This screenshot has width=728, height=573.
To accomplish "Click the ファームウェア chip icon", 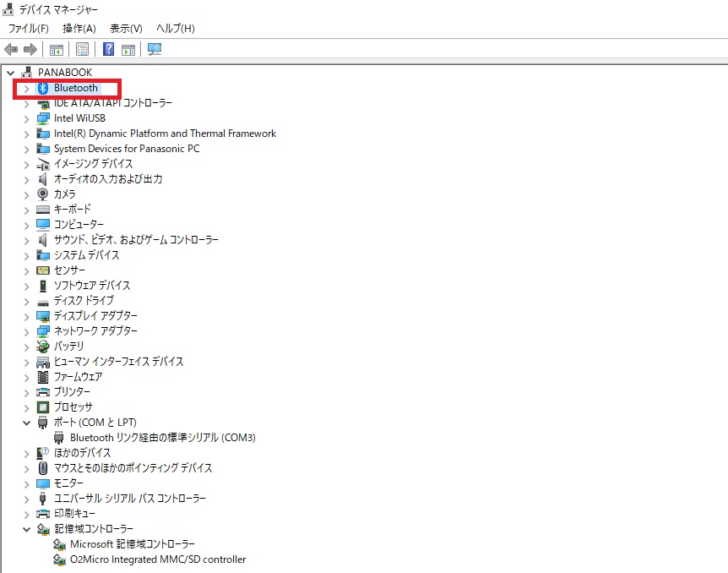I will click(43, 376).
